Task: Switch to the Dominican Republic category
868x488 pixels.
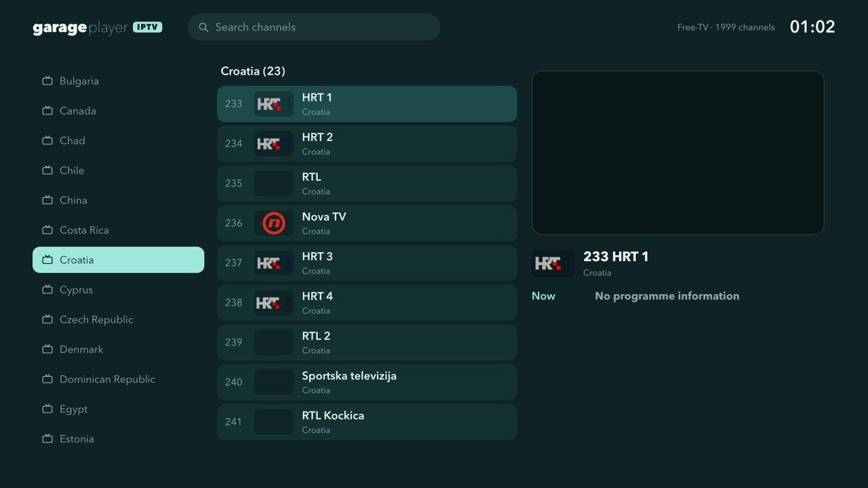Action: (118, 379)
